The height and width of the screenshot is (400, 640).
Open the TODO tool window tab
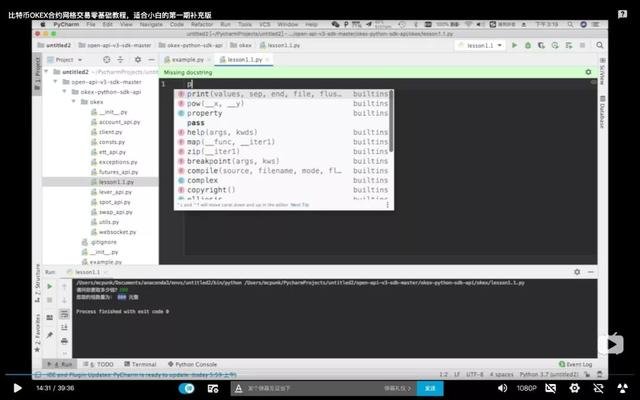point(99,364)
